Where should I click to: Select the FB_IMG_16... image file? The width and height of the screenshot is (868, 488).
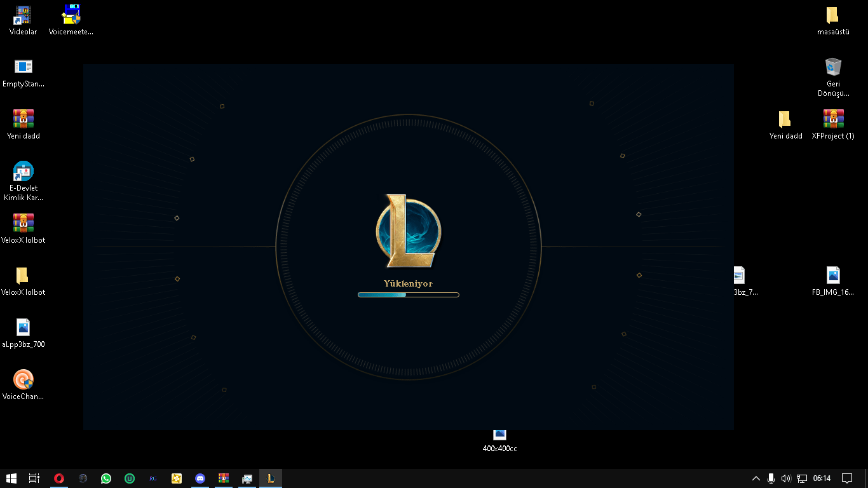pos(833,280)
